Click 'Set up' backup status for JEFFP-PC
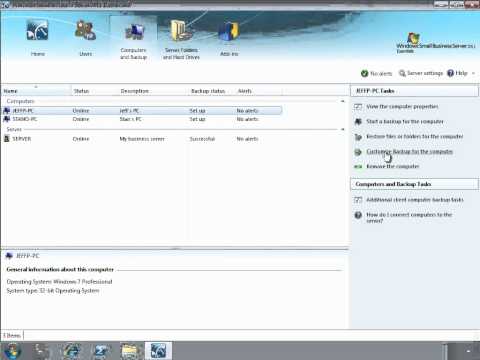Screen dimensions: 480x360 (x=198, y=111)
